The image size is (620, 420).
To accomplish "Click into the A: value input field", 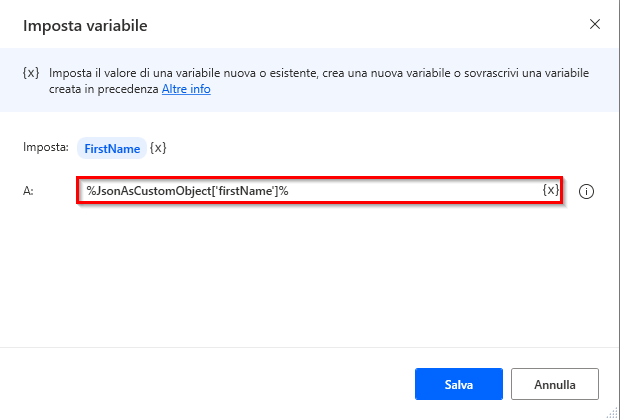I will coord(319,191).
